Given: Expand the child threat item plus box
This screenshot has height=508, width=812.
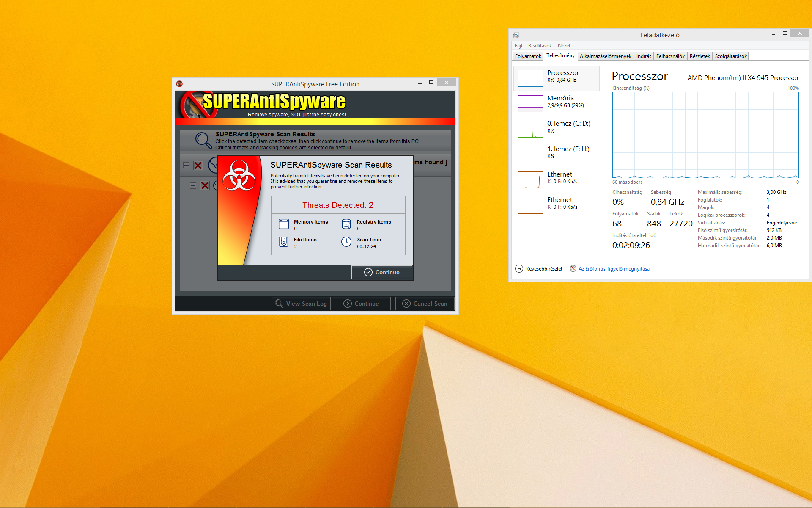Looking at the screenshot, I should (193, 185).
